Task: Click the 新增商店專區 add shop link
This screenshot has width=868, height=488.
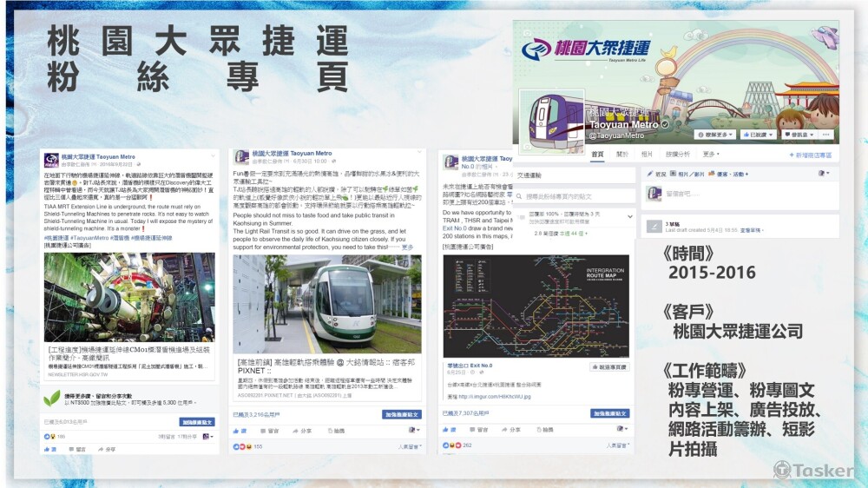Action: [811, 155]
